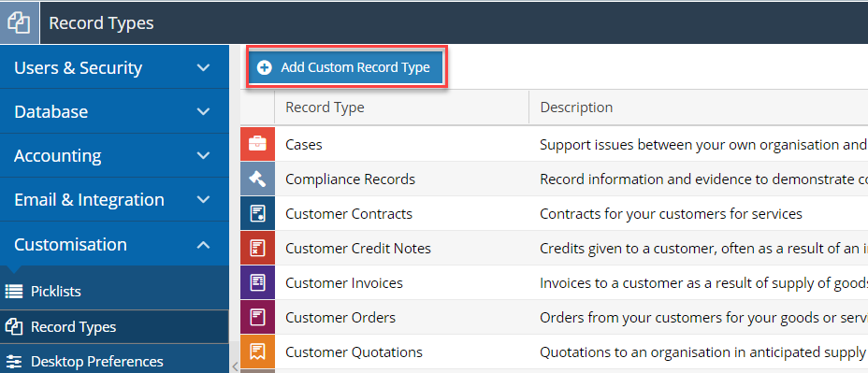Click the Compliance Records gavel icon
868x373 pixels.
tap(257, 179)
